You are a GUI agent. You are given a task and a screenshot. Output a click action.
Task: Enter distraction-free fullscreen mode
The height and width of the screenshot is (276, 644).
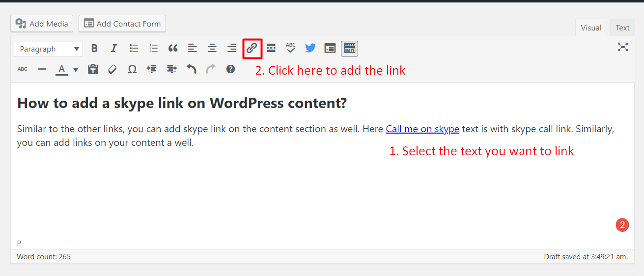tap(623, 47)
